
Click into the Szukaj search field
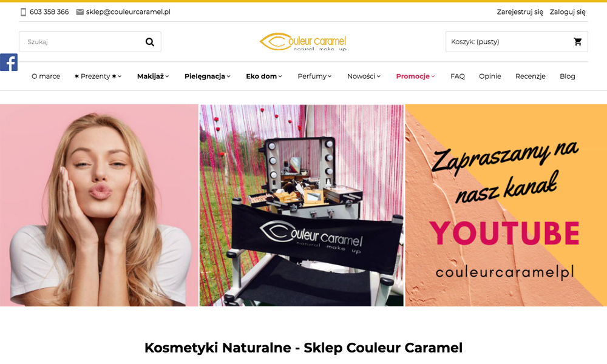81,42
